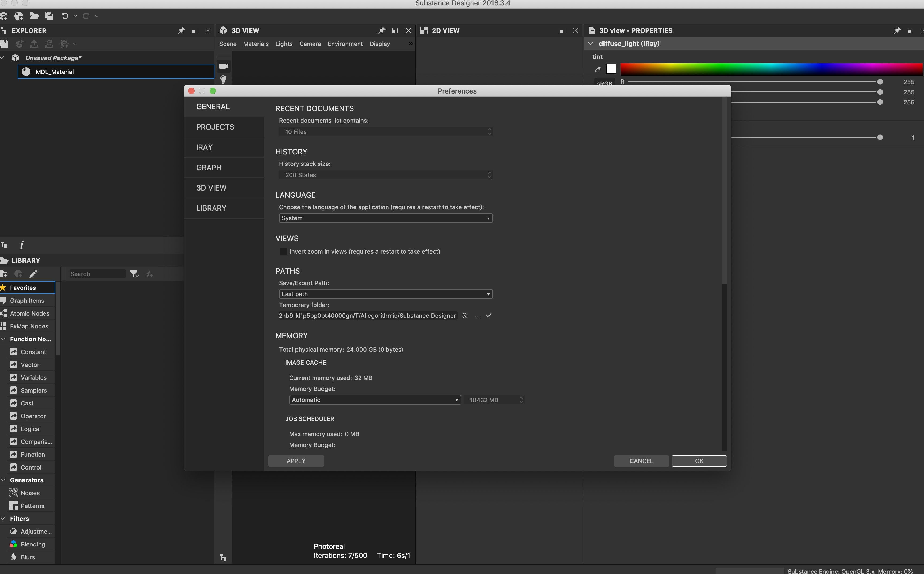Viewport: 924px width, 574px height.
Task: Pin the 3D view Properties panel
Action: [x=897, y=30]
